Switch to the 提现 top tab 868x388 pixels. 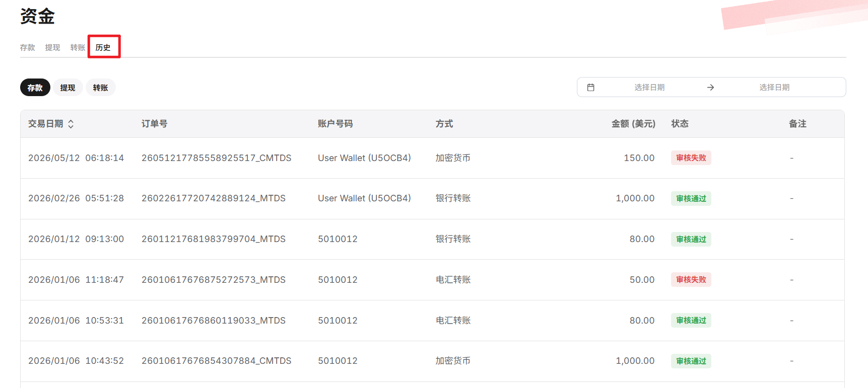tap(52, 47)
